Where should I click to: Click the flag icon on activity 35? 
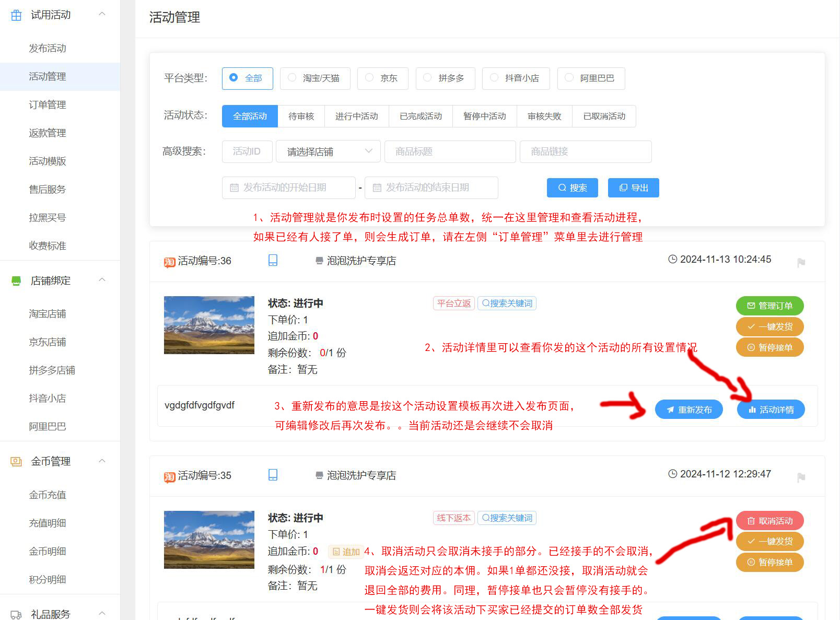(801, 477)
